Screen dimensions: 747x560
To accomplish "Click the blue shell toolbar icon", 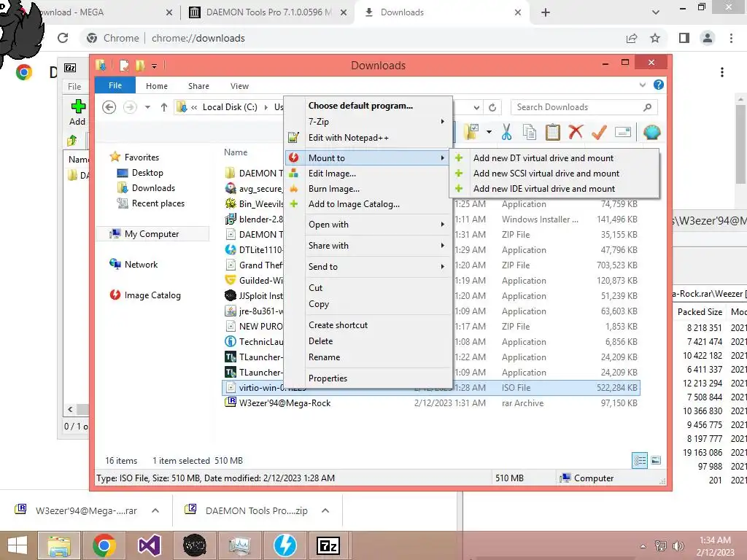I will coord(651,132).
